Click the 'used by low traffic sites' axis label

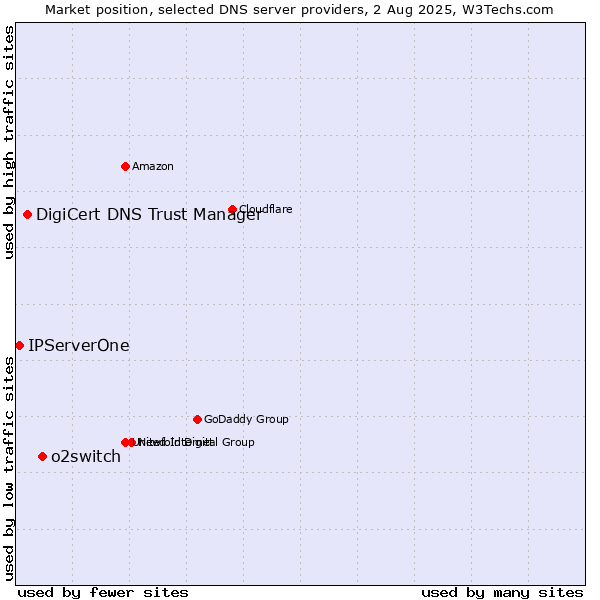pyautogui.click(x=8, y=469)
